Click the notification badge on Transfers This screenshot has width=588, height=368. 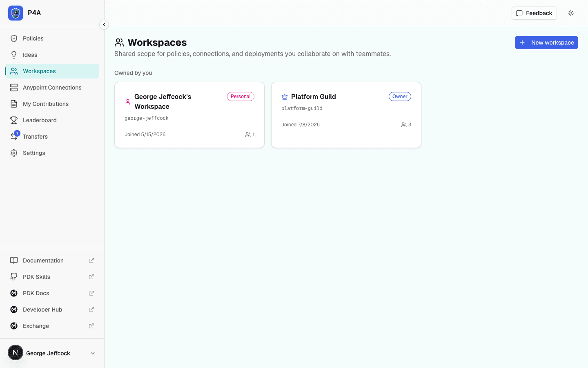pos(17,133)
